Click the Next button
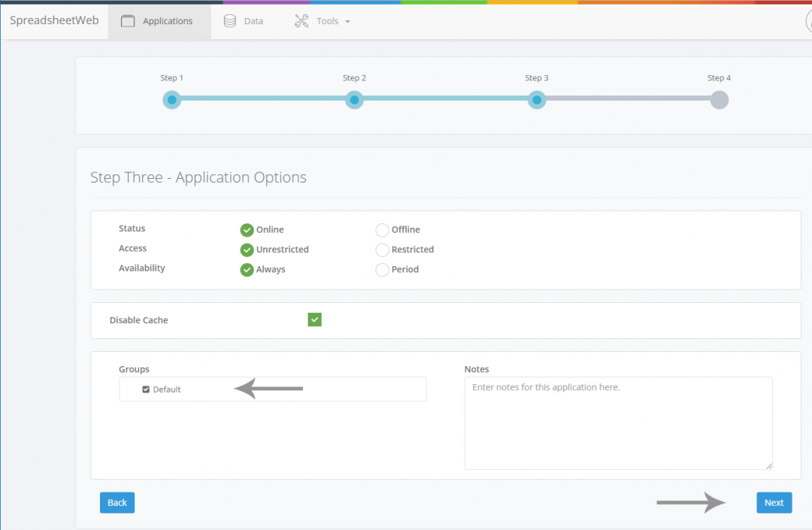This screenshot has height=530, width=812. coord(774,502)
